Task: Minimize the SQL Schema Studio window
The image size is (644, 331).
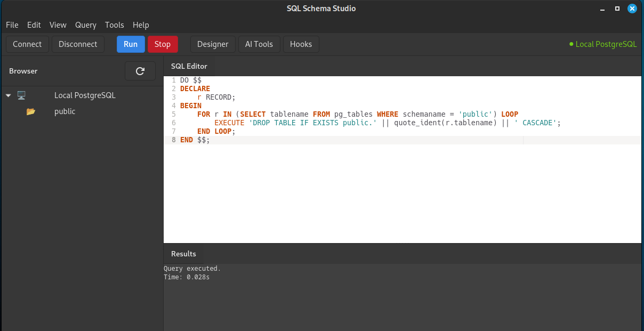Action: point(602,9)
